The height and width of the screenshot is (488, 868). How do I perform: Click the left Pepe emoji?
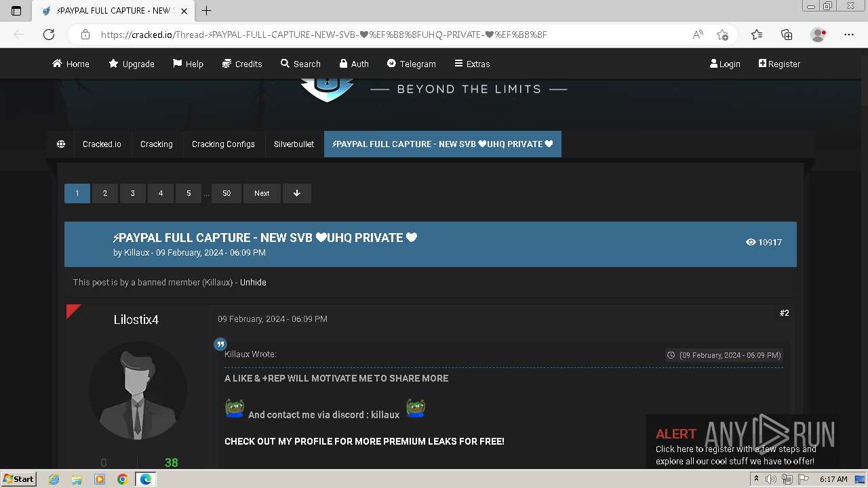pos(235,408)
